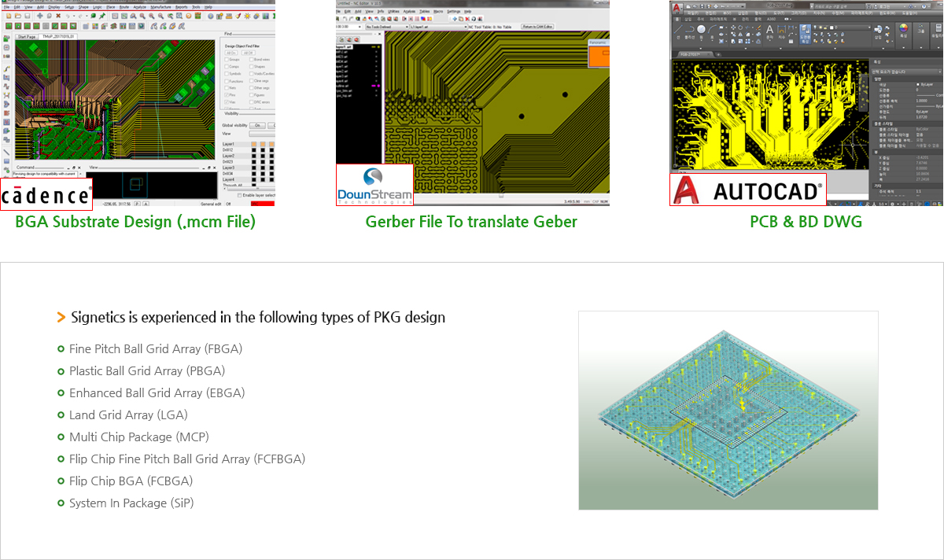Switch to the A360 ribbon tab in AutoCAD

771,19
